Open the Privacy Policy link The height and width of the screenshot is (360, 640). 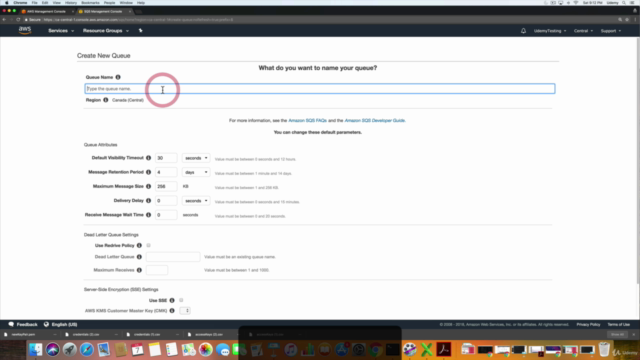588,324
